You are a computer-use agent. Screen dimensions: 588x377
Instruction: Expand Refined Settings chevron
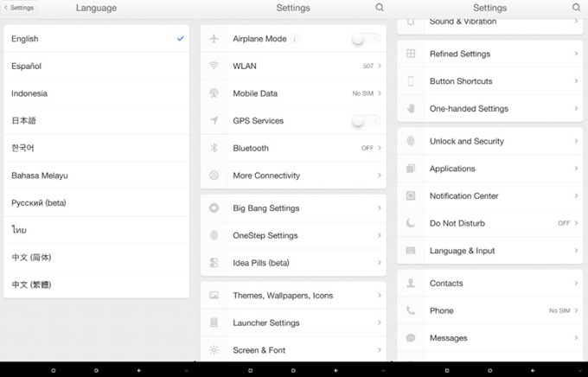tap(576, 54)
